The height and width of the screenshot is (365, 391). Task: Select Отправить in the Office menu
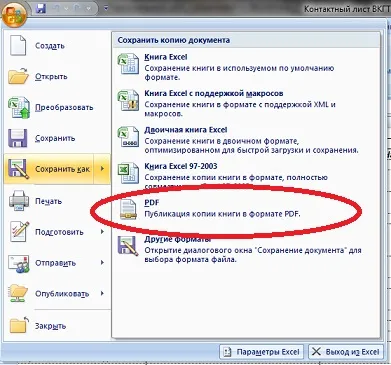point(55,263)
